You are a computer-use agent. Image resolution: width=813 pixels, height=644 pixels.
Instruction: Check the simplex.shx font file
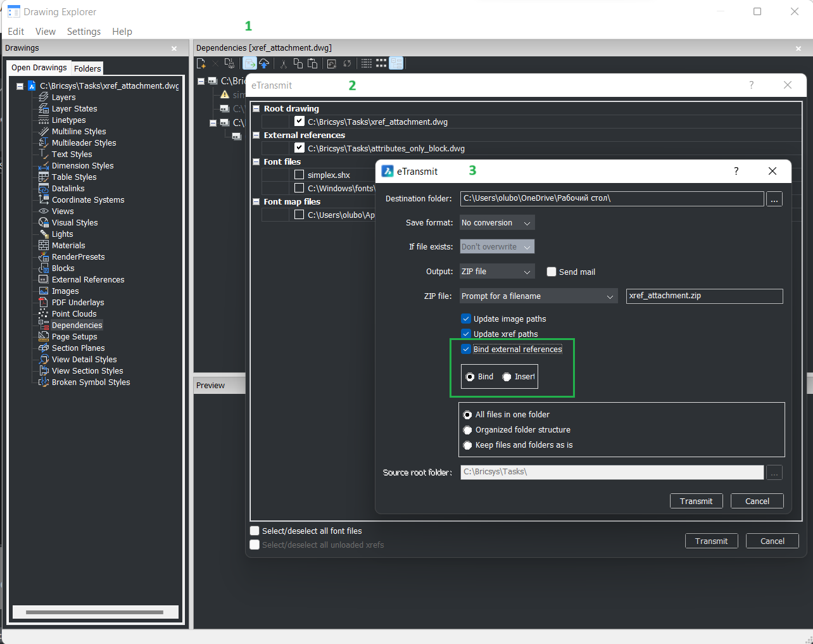point(299,175)
